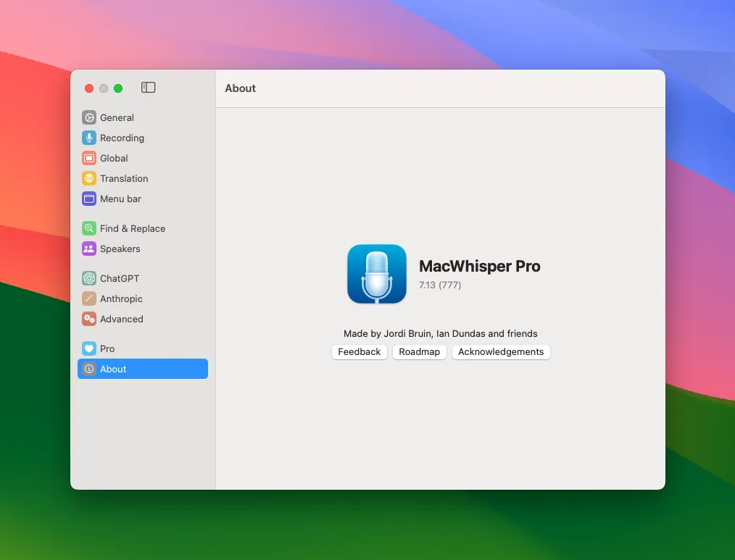Click the General gear icon in sidebar
Screen dimensions: 735x560
tap(89, 117)
